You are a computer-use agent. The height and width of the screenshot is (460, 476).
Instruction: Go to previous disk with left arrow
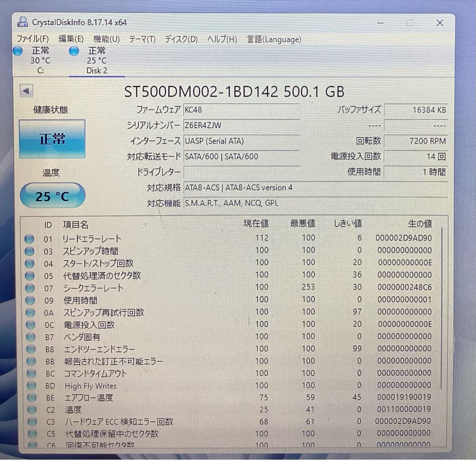pos(26,91)
